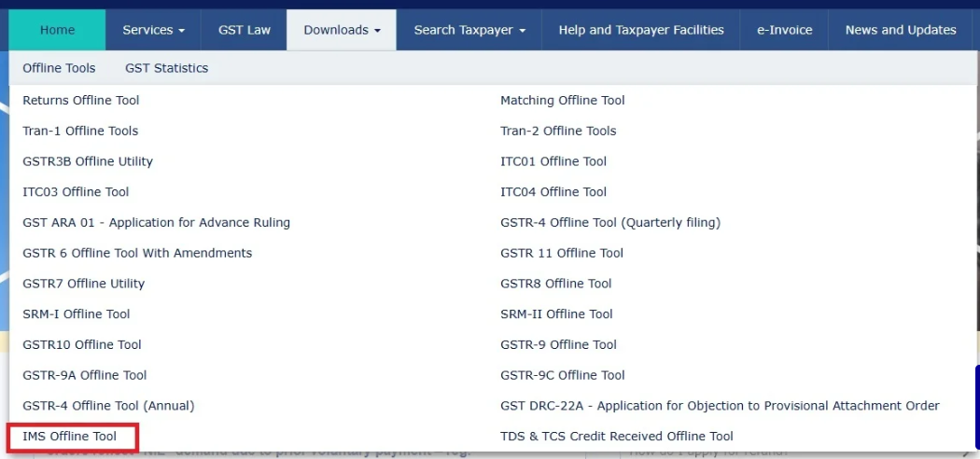This screenshot has width=980, height=459.
Task: Click the Matching Offline Tool link
Action: point(562,101)
